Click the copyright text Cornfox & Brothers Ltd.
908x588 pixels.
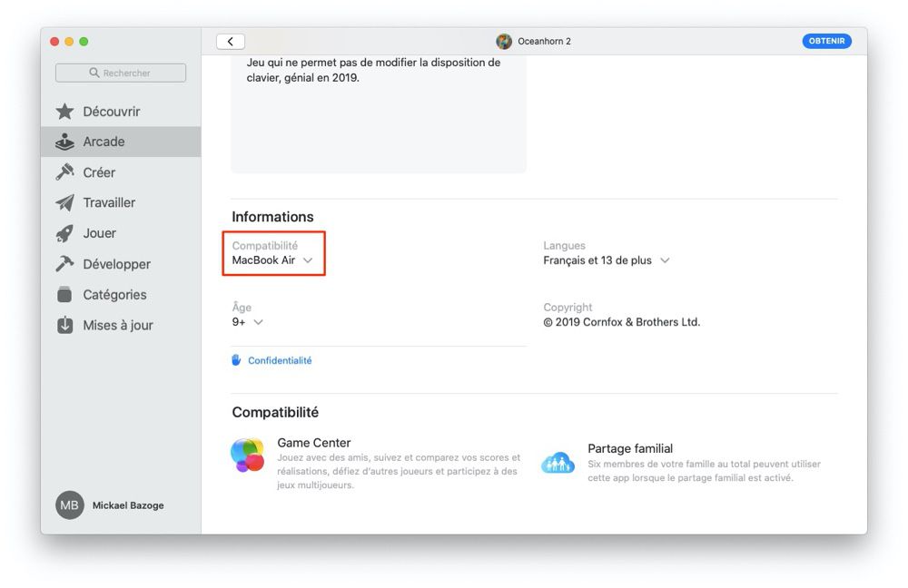621,322
